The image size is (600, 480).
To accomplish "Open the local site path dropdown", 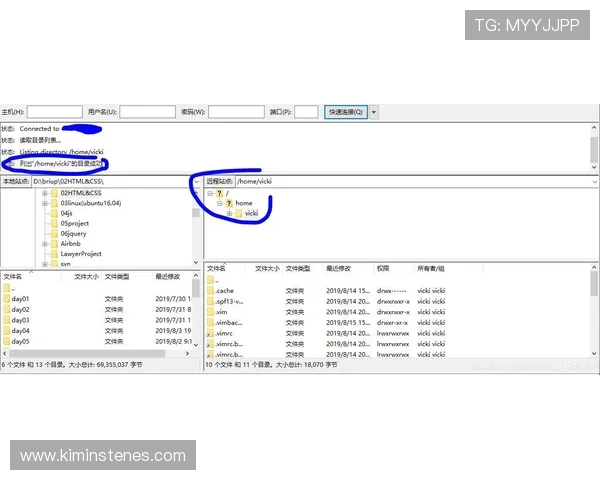I will [x=194, y=181].
